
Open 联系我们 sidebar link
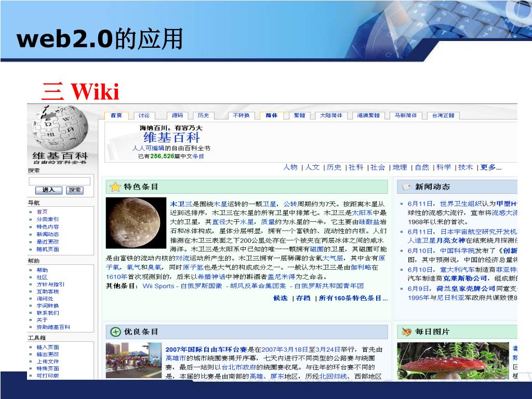[x=47, y=313]
